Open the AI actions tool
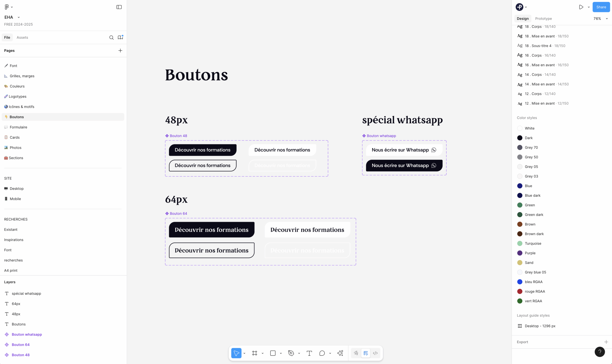Viewport: 612px width, 364px height. pos(340,353)
